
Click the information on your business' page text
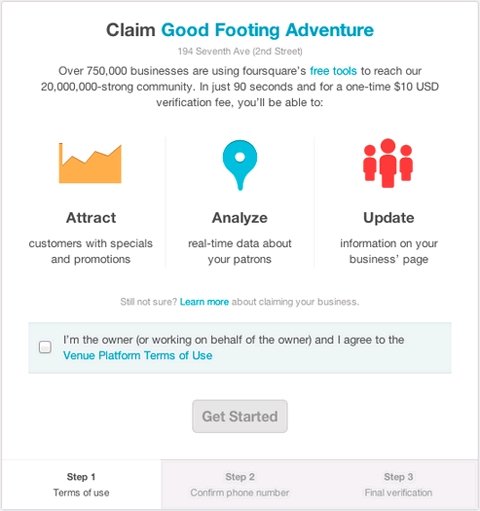click(389, 251)
